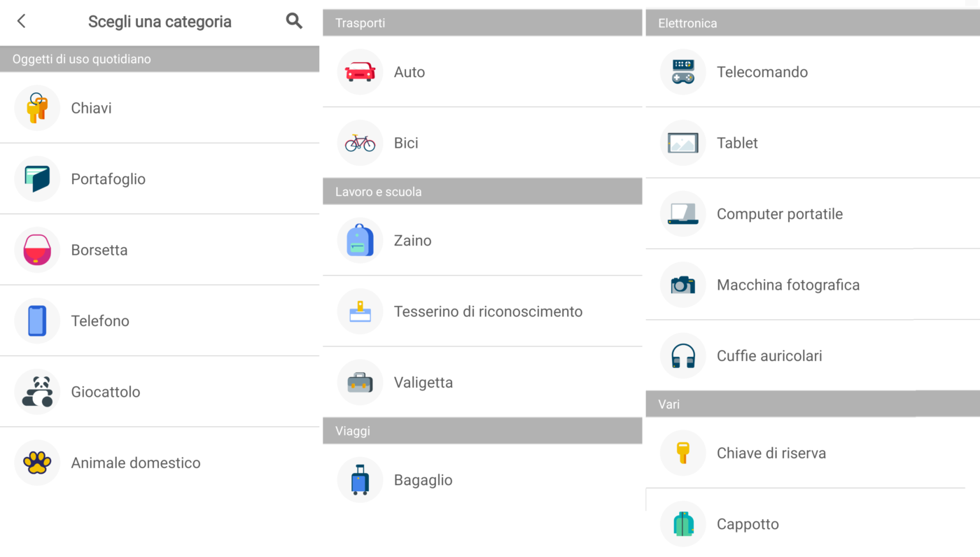Select the Bagaglio category

tap(423, 480)
